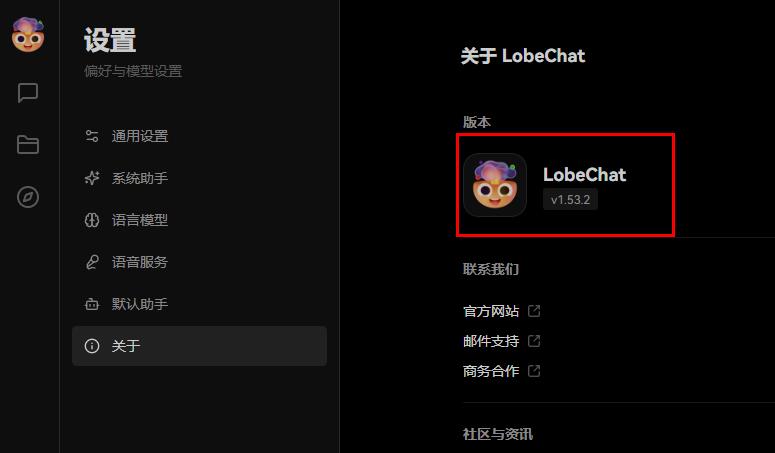Image resolution: width=775 pixels, height=453 pixels.
Task: Open the chat conversations icon
Action: (28, 92)
